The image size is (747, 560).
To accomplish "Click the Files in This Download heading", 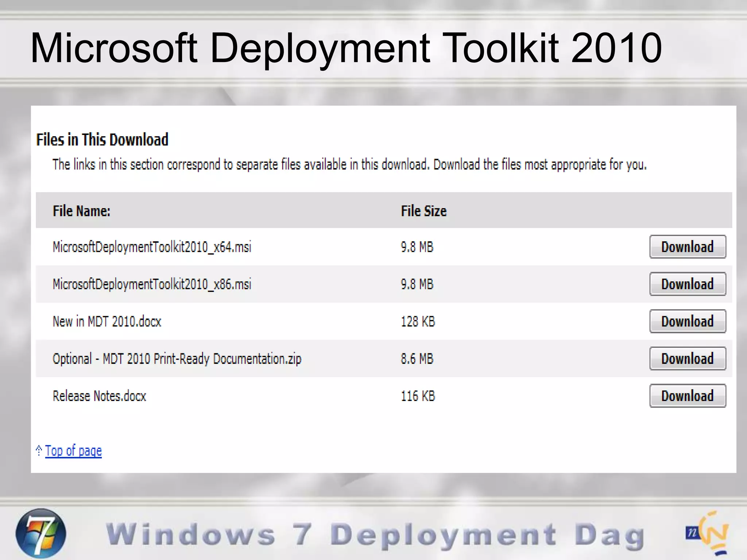I will (x=102, y=140).
